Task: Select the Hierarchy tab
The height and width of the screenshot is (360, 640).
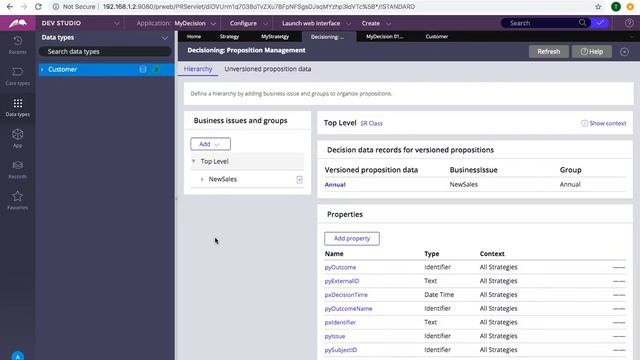Action: (198, 69)
